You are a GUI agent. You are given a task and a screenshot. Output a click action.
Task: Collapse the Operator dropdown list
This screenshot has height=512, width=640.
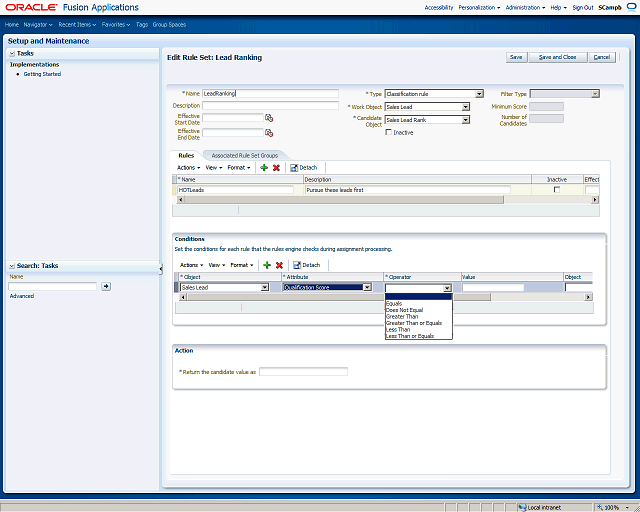(447, 288)
